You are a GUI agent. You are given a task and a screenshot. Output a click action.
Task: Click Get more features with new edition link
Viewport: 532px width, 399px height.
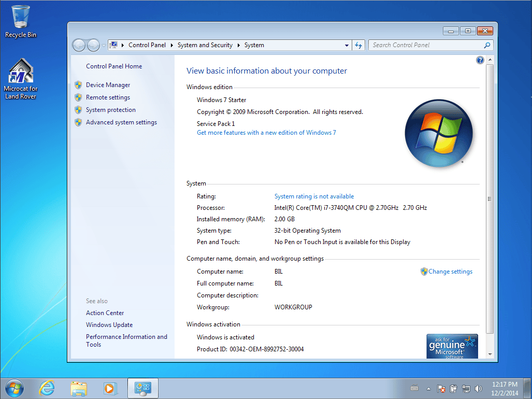click(266, 133)
